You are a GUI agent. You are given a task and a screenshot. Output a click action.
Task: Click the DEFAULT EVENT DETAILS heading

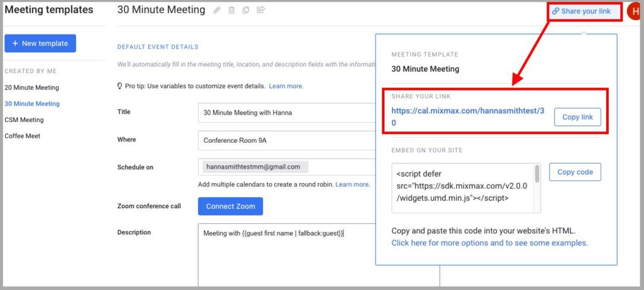(x=158, y=47)
